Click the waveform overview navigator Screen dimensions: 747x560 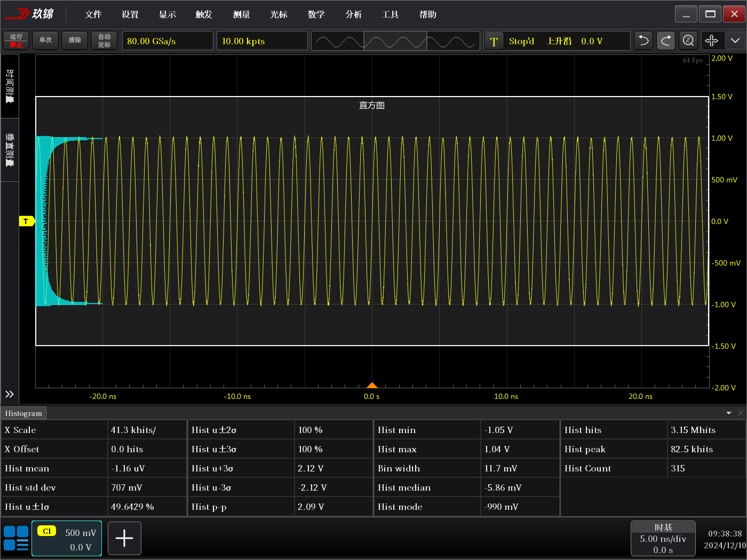pyautogui.click(x=395, y=41)
